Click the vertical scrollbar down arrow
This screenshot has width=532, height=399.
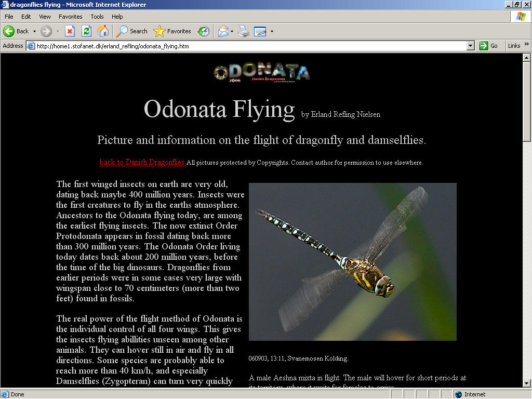(x=526, y=382)
